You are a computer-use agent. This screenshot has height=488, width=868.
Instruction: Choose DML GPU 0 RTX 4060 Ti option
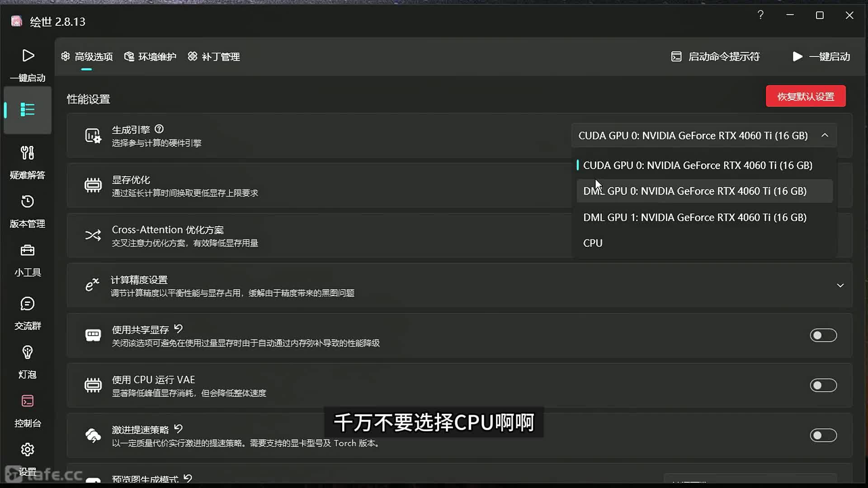click(704, 191)
